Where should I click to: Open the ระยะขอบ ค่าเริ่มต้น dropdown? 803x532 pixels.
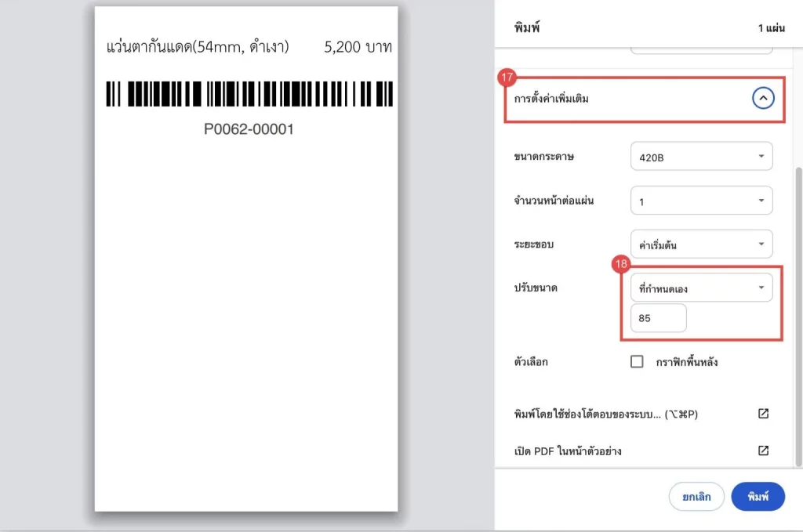[701, 244]
